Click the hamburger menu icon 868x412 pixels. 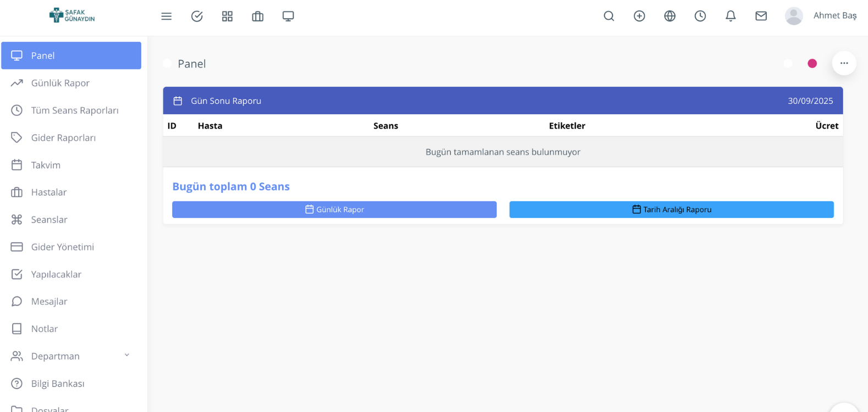pos(167,16)
